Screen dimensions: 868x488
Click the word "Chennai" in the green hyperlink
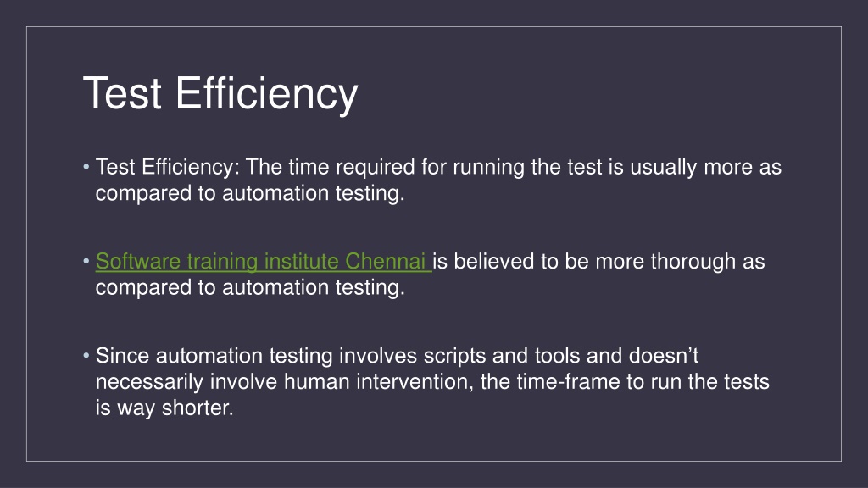[x=385, y=261]
